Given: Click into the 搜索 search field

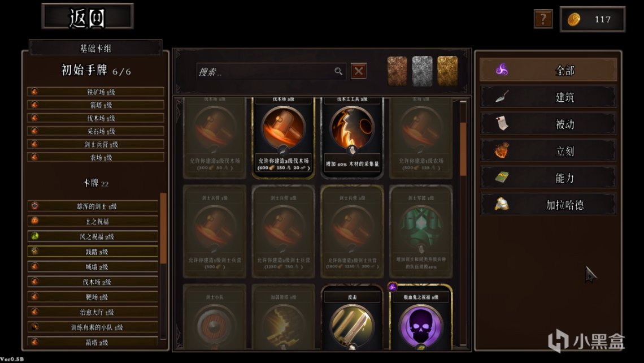Looking at the screenshot, I should 271,72.
